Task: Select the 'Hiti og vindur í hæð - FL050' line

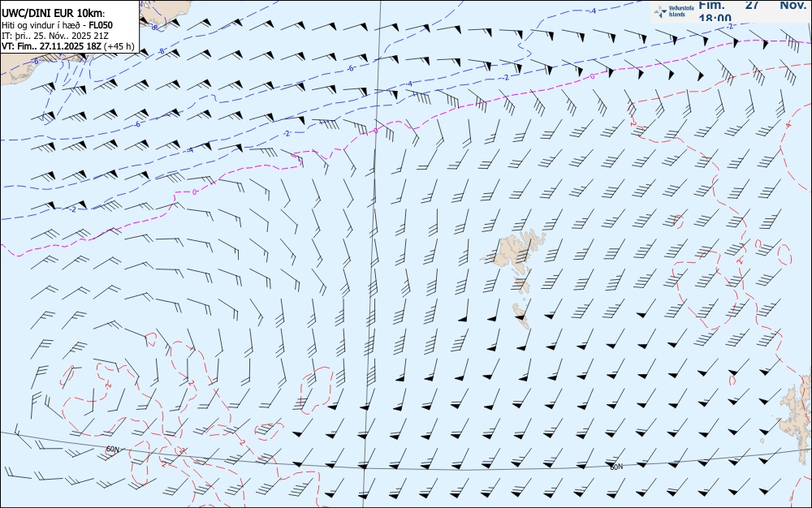Action: pyautogui.click(x=57, y=25)
